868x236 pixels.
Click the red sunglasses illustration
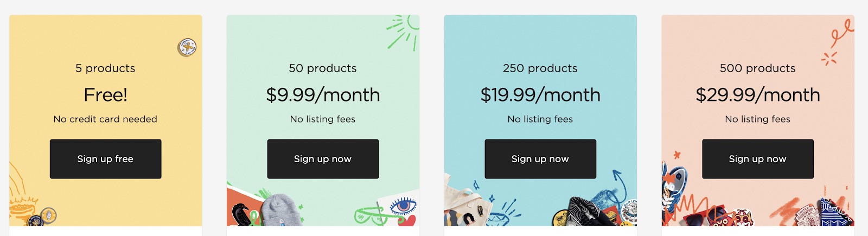(705, 217)
